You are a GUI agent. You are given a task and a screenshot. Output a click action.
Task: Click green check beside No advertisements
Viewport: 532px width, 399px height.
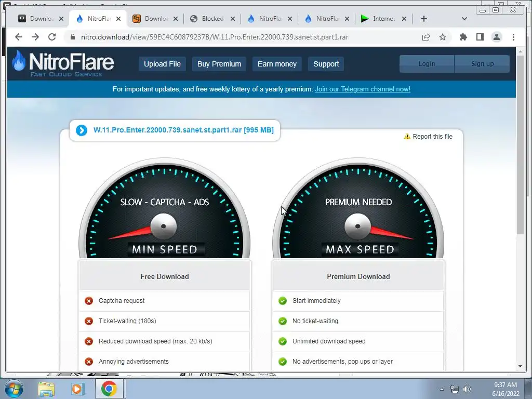283,362
